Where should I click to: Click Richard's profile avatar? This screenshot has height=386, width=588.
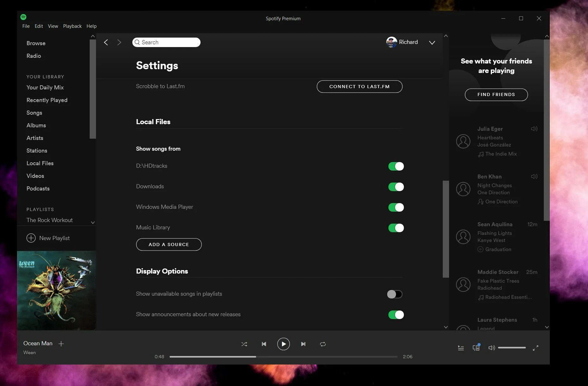[392, 42]
